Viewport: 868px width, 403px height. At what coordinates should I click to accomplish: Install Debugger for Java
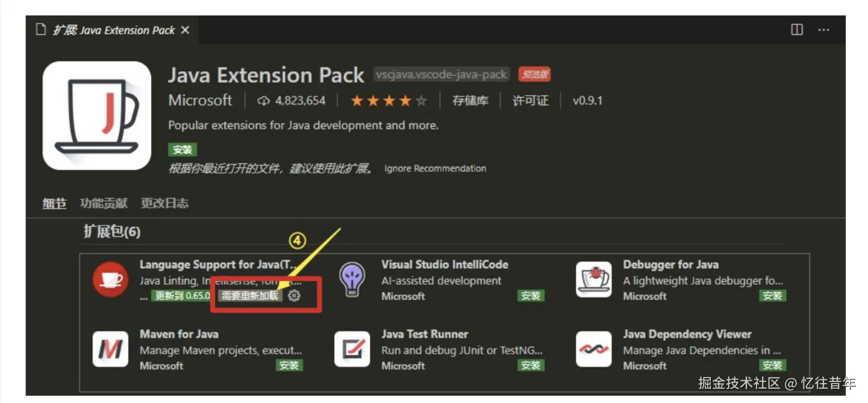(x=773, y=296)
